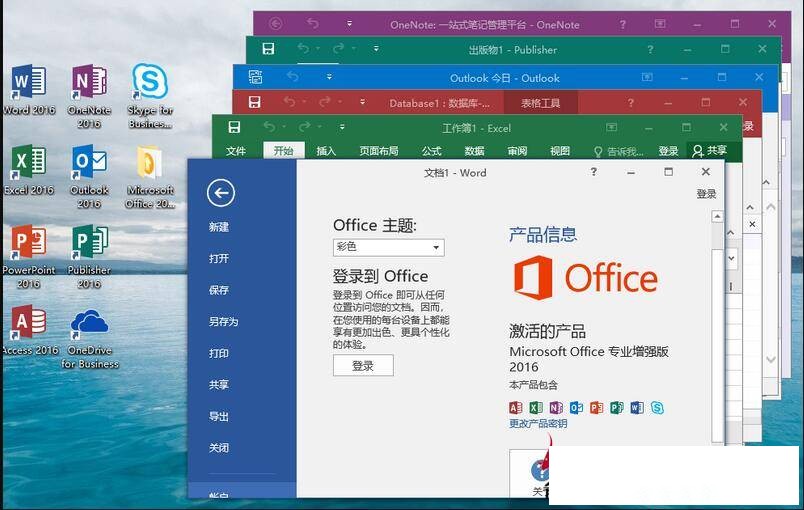Click the send/receive icon in Outlook title bar
This screenshot has width=804, height=510.
[x=255, y=77]
